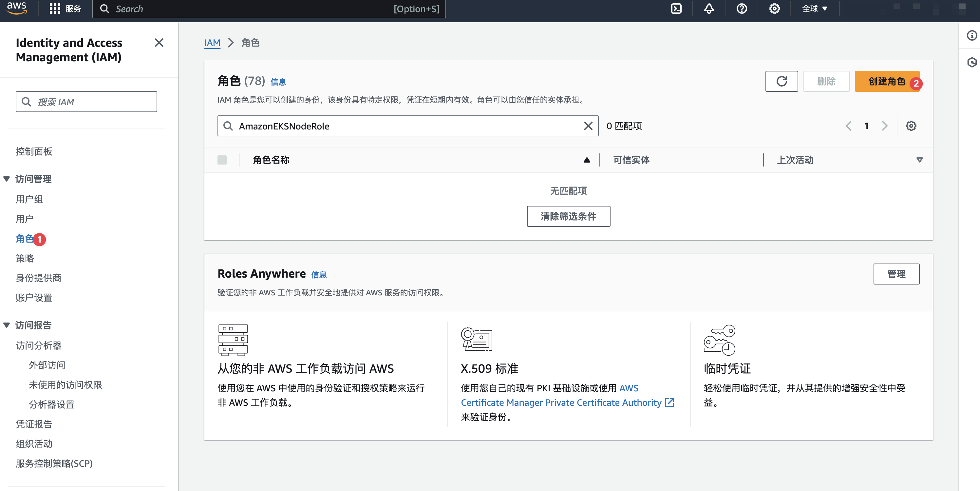Open the external link icon after Certificate Authority

click(669, 402)
